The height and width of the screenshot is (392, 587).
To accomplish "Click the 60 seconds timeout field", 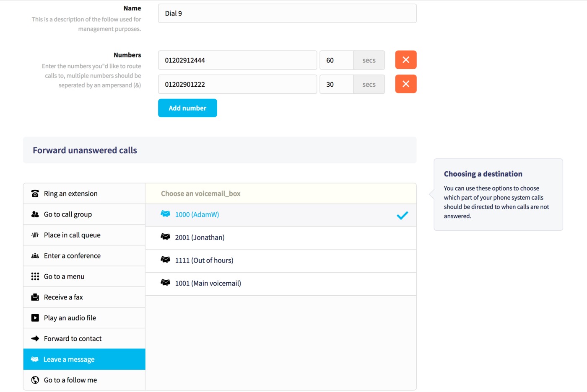I will 337,60.
